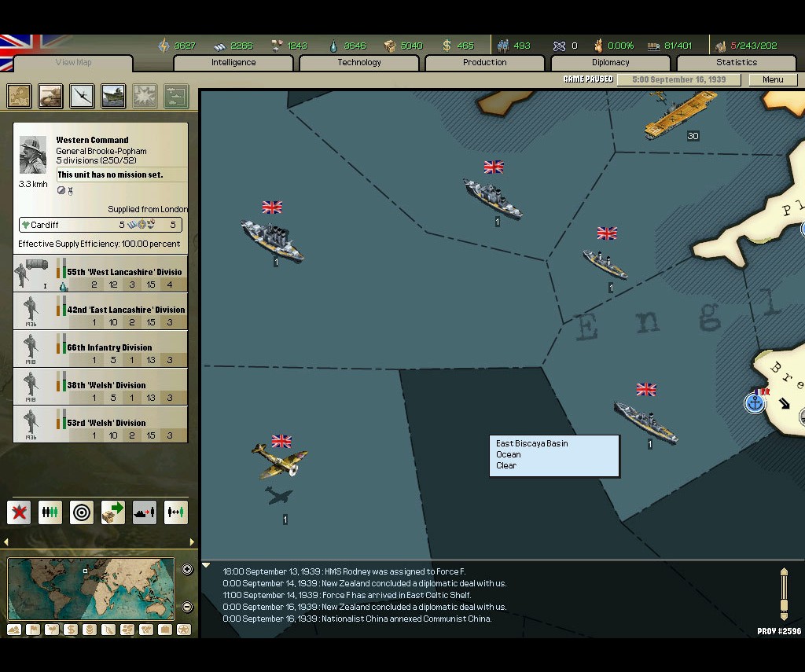Select the warship below the Brest label

point(646,422)
